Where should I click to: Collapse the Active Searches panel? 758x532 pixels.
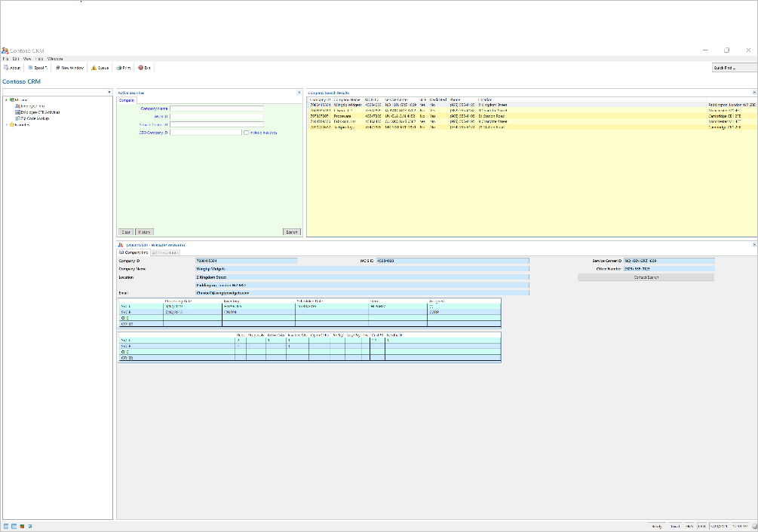coord(299,93)
